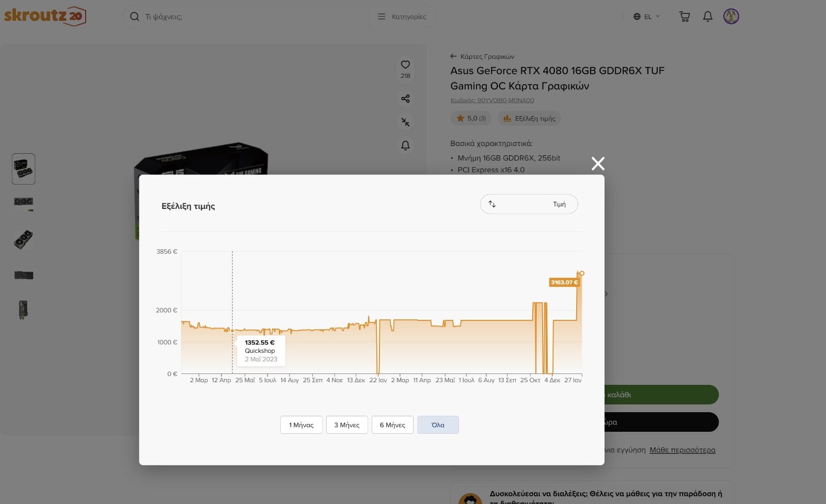This screenshot has height=504, width=826.
Task: Select fifth product thumbnail
Action: [x=24, y=310]
